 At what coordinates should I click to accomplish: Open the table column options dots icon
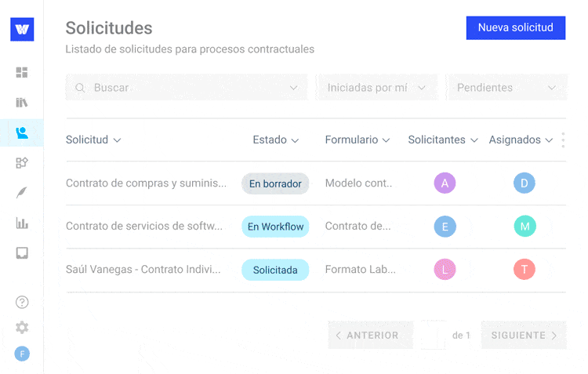coord(563,140)
